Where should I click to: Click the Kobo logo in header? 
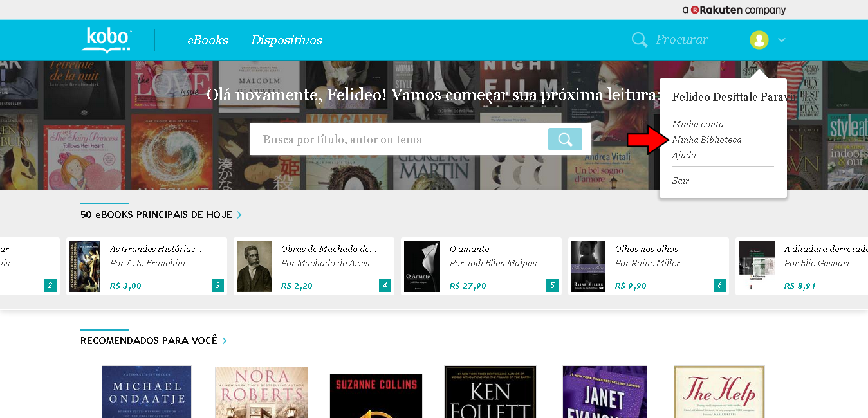[x=106, y=40]
